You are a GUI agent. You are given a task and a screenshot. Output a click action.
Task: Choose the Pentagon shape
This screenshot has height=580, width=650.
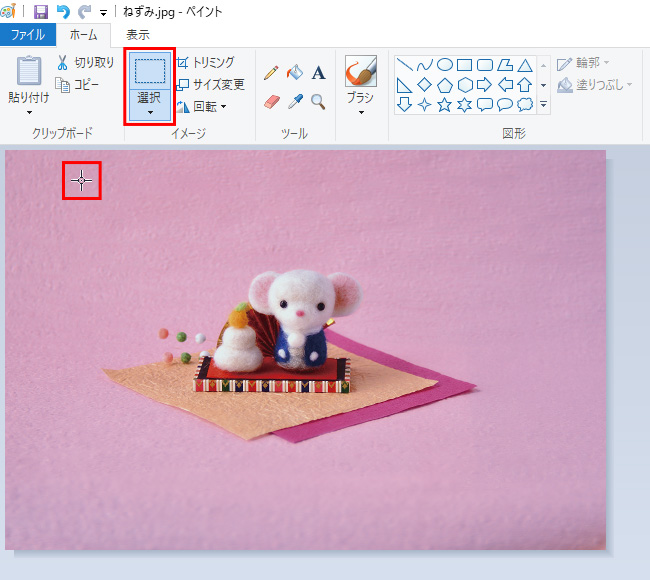445,85
